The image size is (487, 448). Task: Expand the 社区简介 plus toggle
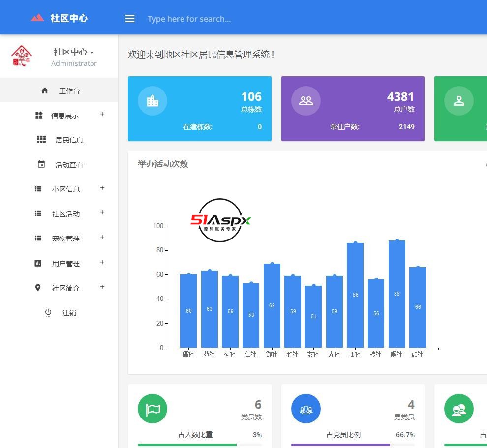[x=102, y=287]
